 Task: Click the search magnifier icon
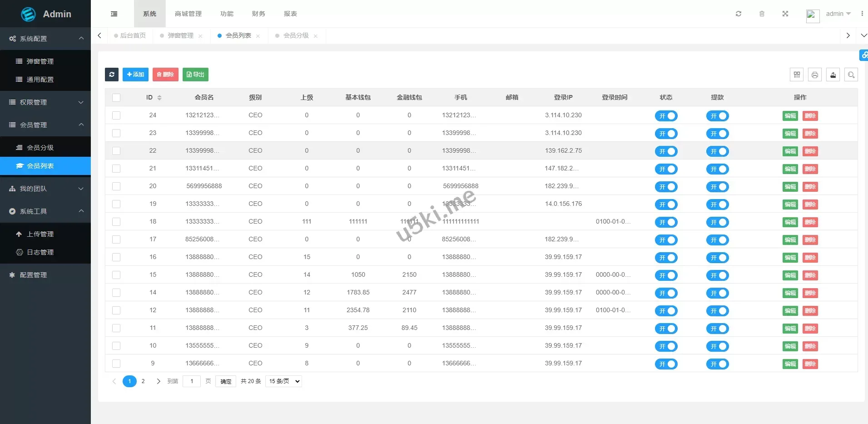[851, 75]
